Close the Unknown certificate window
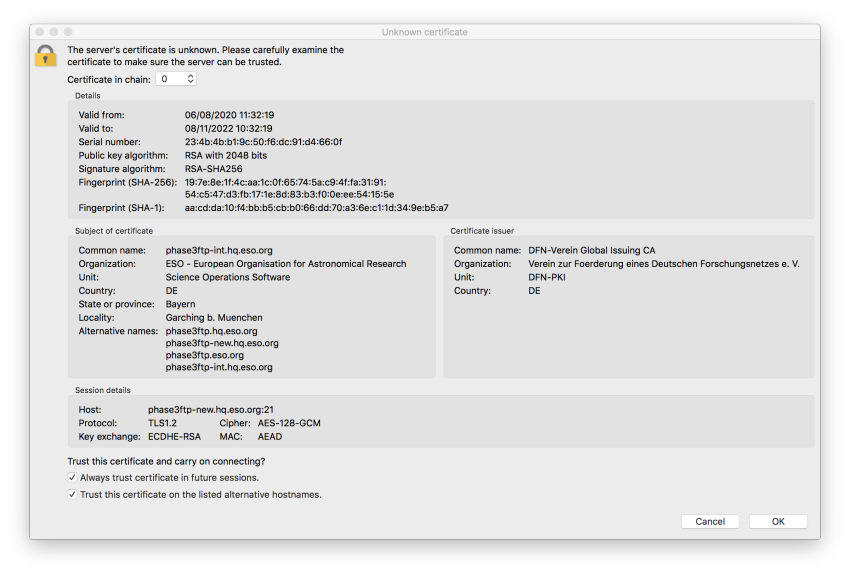This screenshot has width=850, height=575. click(x=40, y=32)
